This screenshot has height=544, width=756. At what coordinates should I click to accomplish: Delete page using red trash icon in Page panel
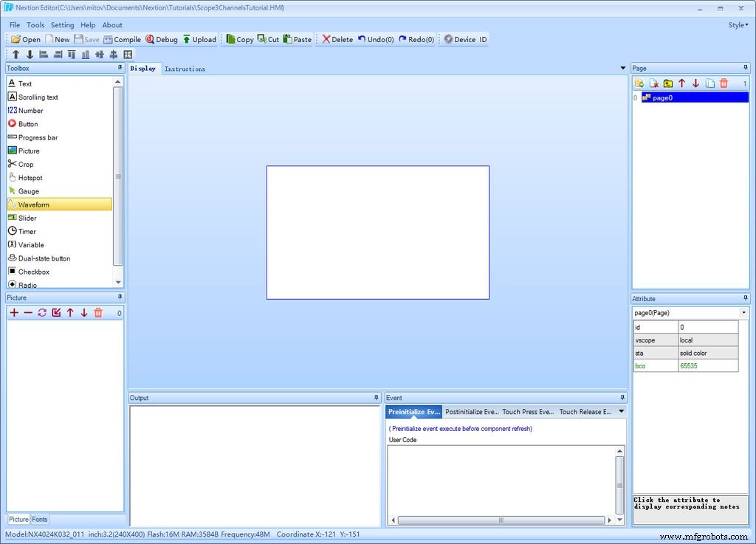pos(724,83)
